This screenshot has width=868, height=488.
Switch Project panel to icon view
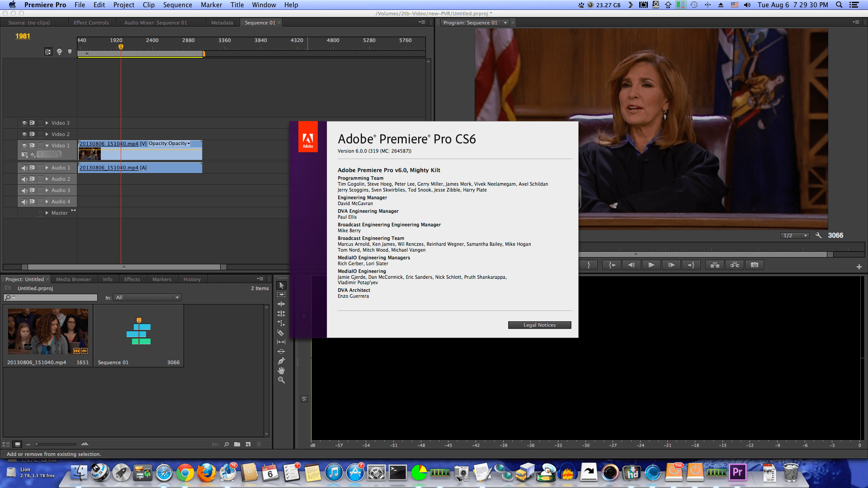click(x=17, y=444)
